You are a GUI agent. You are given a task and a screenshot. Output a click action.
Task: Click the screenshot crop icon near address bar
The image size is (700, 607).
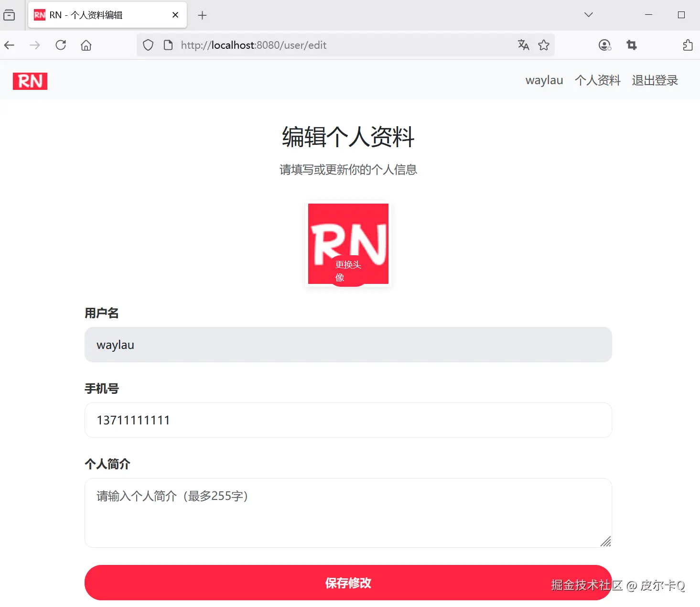631,45
